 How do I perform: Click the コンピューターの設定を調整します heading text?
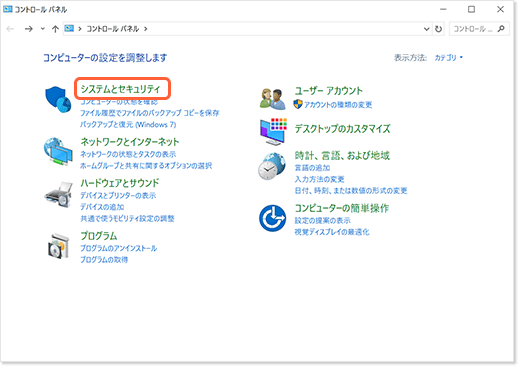[x=105, y=58]
